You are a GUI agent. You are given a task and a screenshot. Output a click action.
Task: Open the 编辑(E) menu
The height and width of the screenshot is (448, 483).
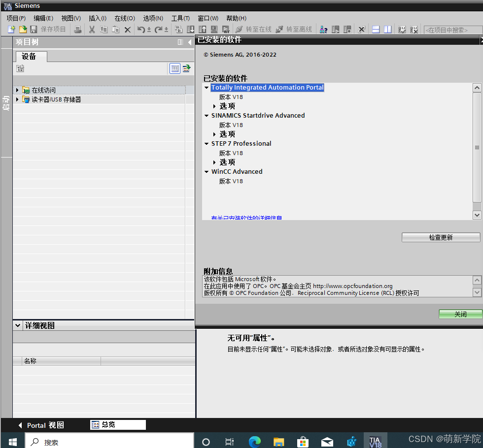[x=43, y=18]
